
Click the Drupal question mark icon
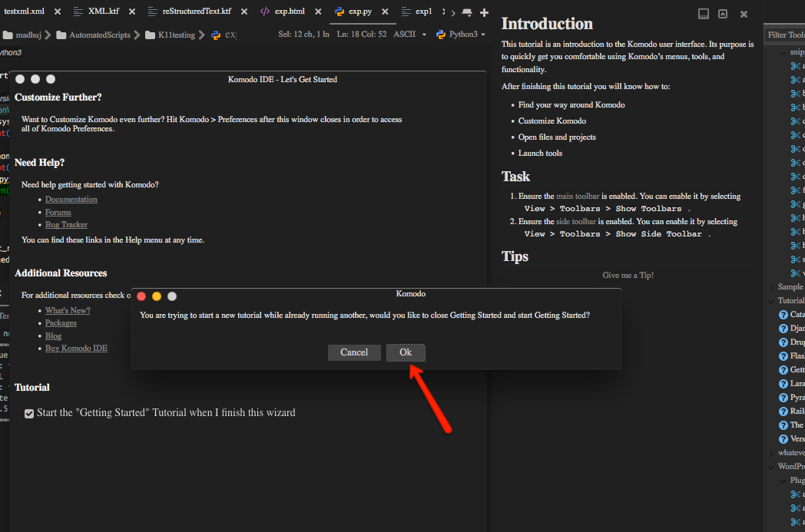point(784,342)
